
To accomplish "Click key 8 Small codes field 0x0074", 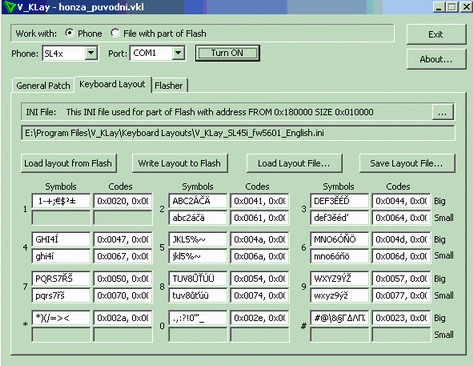I will point(259,295).
